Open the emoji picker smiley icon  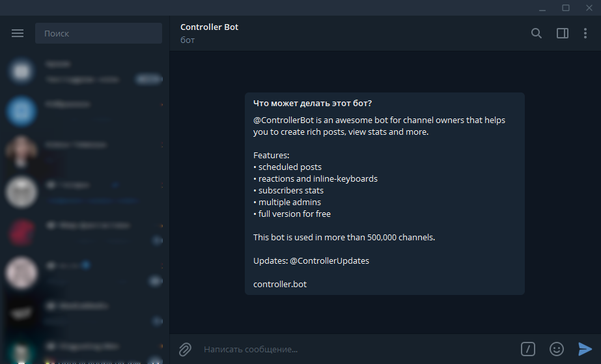click(x=557, y=349)
